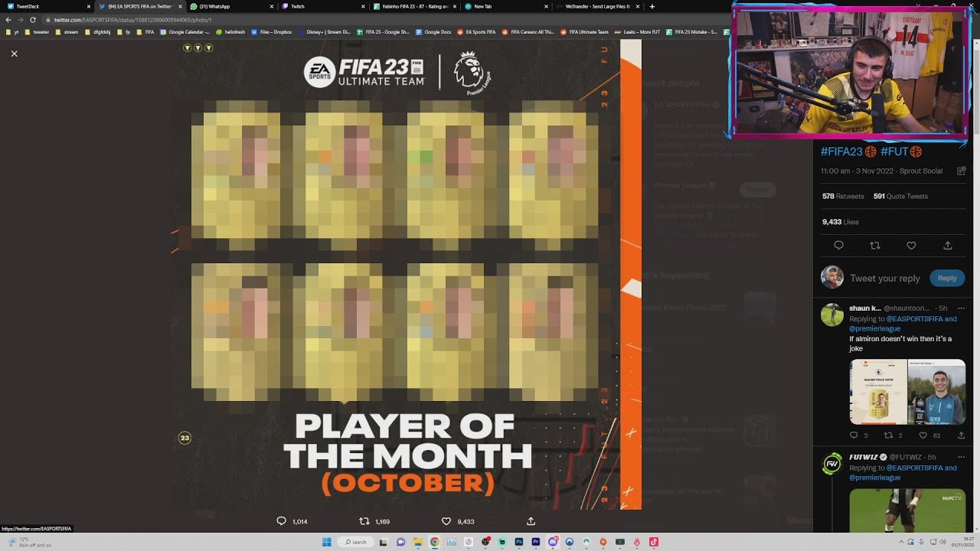This screenshot has height=551, width=980.
Task: Open the 'FIFA' bookmarks folder
Action: (x=145, y=32)
